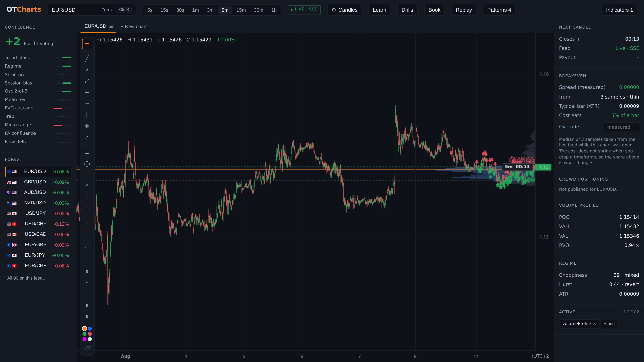Click the 1.15 current price label
The height and width of the screenshot is (362, 644).
(x=544, y=167)
